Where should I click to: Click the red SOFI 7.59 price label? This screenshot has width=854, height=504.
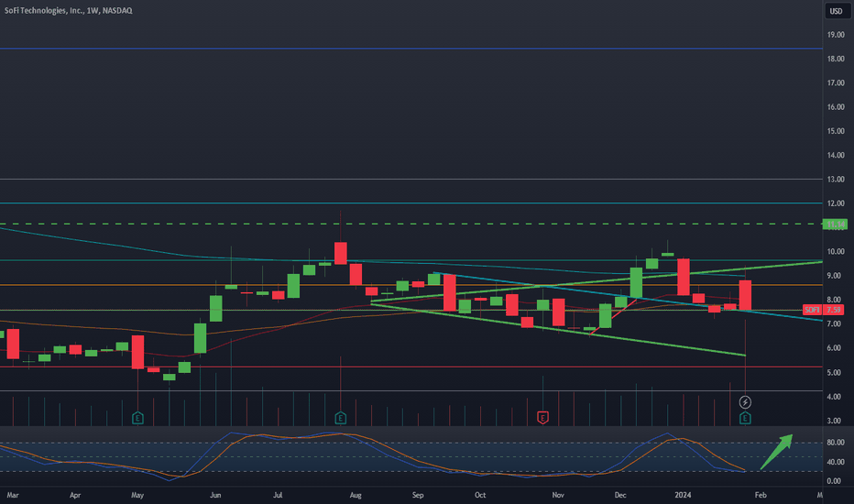click(x=825, y=310)
